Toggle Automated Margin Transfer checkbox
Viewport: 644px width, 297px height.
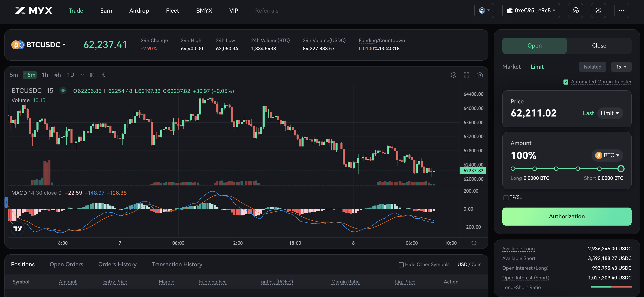[x=566, y=82]
